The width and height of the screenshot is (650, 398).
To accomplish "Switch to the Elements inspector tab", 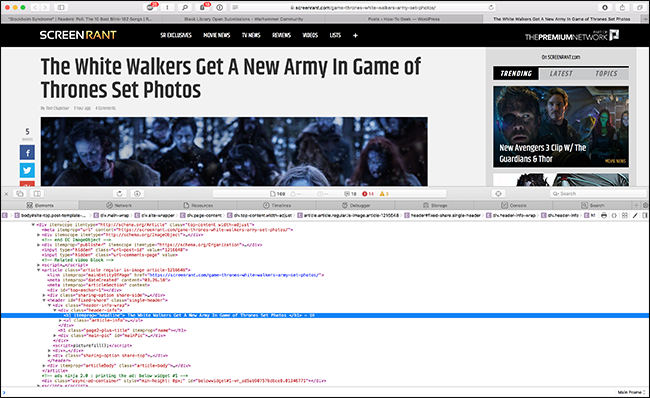I will tap(40, 205).
